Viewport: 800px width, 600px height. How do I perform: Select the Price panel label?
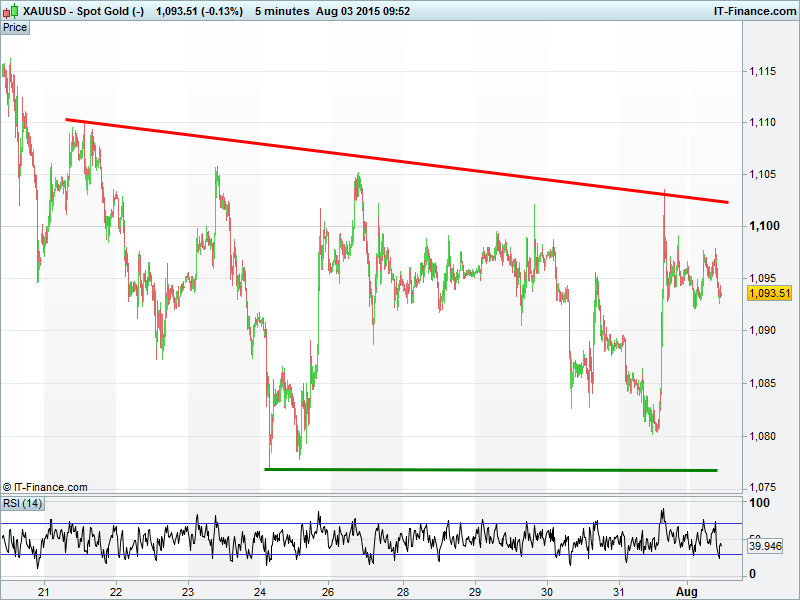coord(15,27)
